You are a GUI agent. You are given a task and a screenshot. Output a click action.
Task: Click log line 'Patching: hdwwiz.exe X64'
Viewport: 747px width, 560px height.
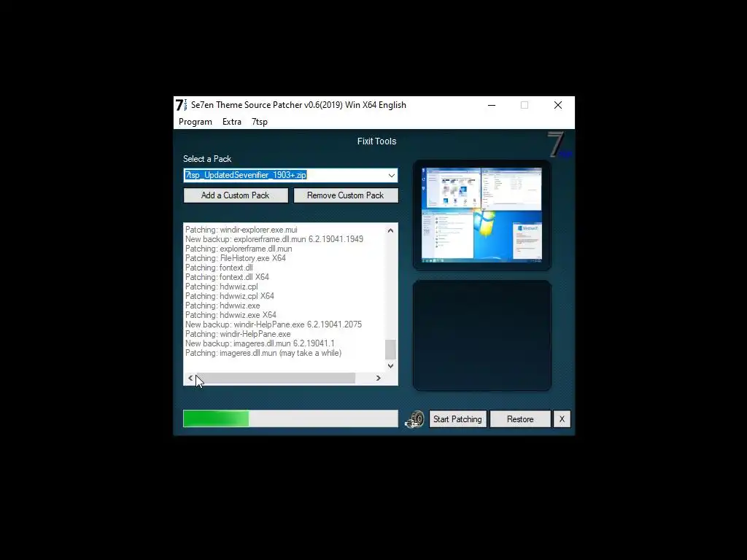point(231,315)
